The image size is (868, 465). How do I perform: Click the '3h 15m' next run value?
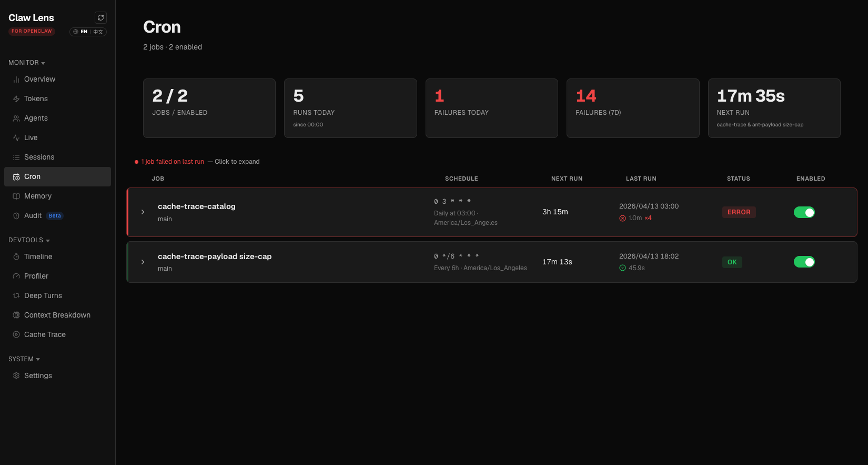pos(555,212)
